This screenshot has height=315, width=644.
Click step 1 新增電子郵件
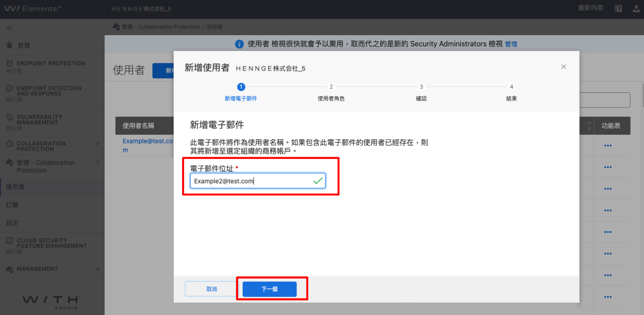point(241,93)
